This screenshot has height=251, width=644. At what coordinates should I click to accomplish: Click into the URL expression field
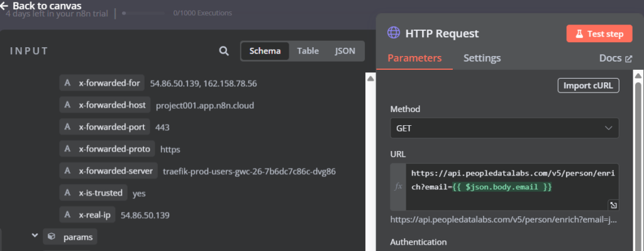click(512, 186)
